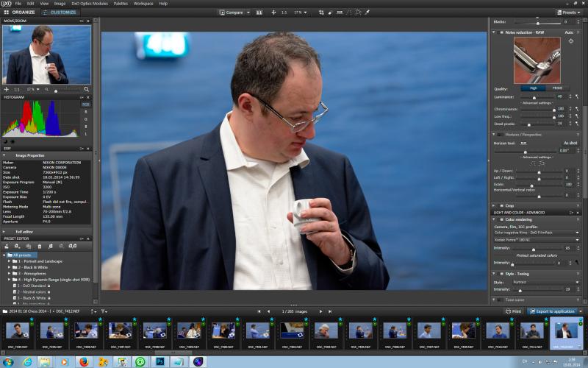Select PRIME noise reduction quality

[x=557, y=88]
